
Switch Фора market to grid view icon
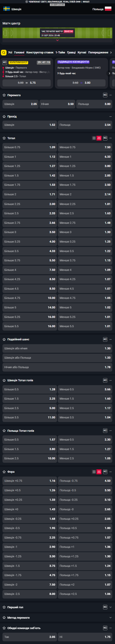pyautogui.click(x=94, y=472)
